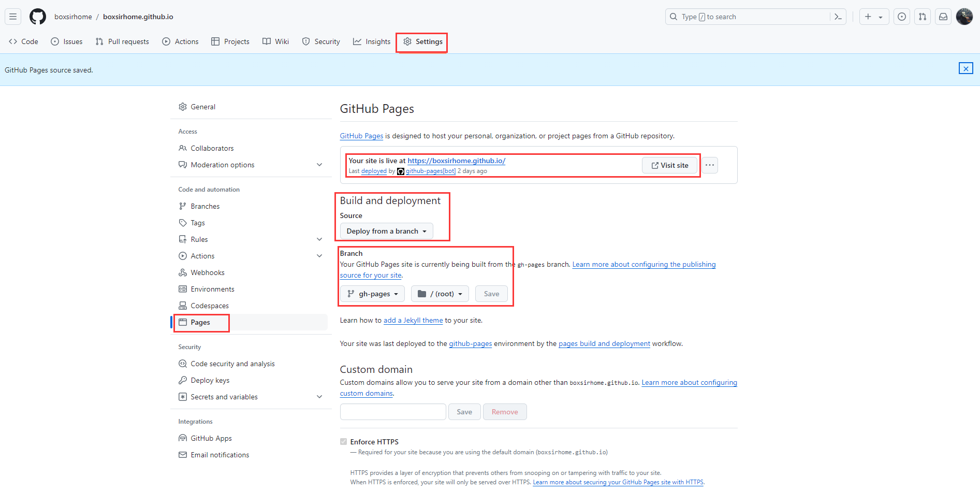Open Deploy keys settings
The width and height of the screenshot is (980, 491).
(251, 380)
